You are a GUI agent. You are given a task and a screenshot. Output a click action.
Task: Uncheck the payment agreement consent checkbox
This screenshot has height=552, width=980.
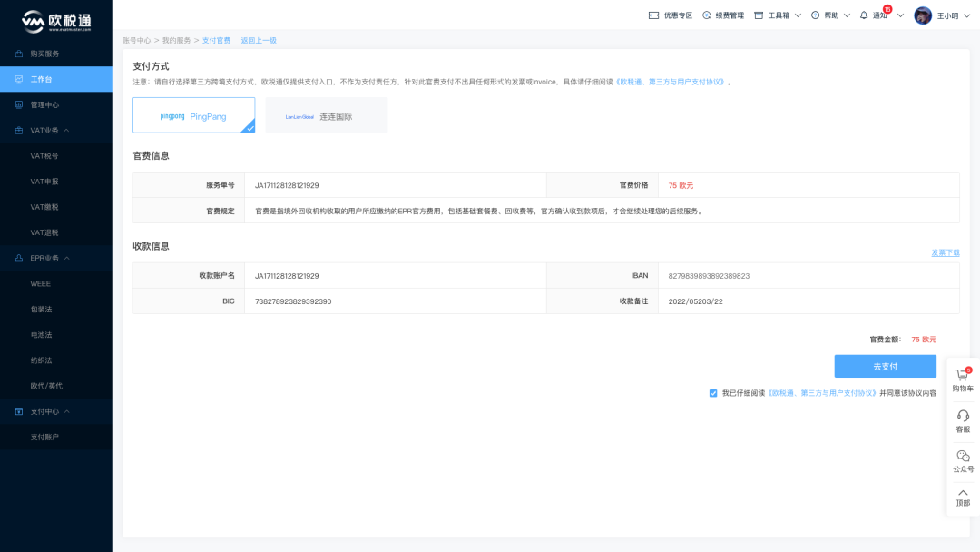click(713, 392)
